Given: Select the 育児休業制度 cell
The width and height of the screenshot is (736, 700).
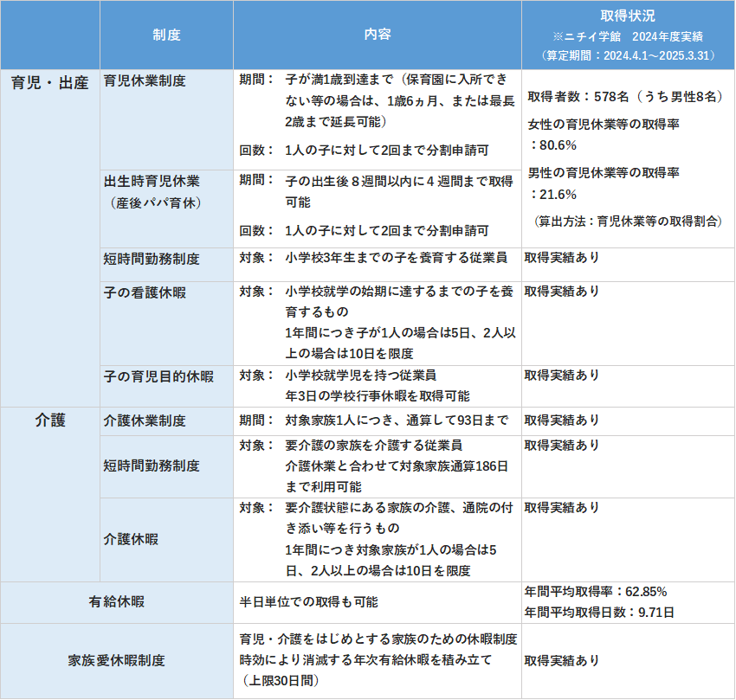Looking at the screenshot, I should pos(145,80).
